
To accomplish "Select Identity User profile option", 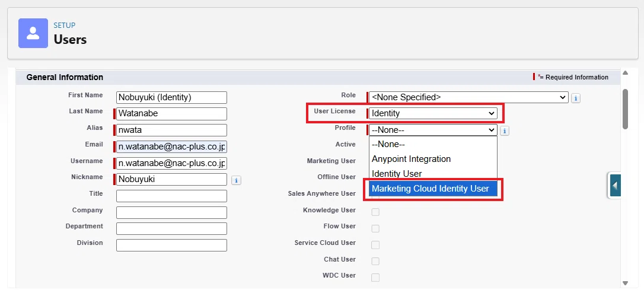I will pos(433,174).
